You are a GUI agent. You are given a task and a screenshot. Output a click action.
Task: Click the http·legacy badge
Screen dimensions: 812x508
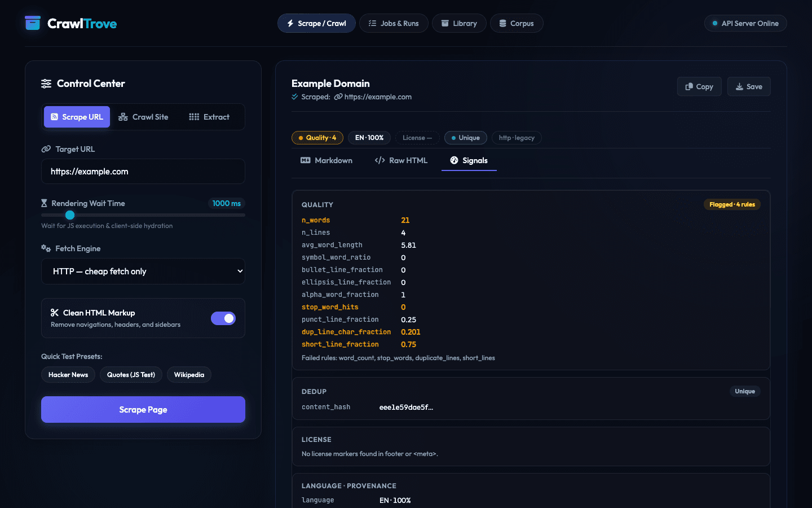(517, 138)
